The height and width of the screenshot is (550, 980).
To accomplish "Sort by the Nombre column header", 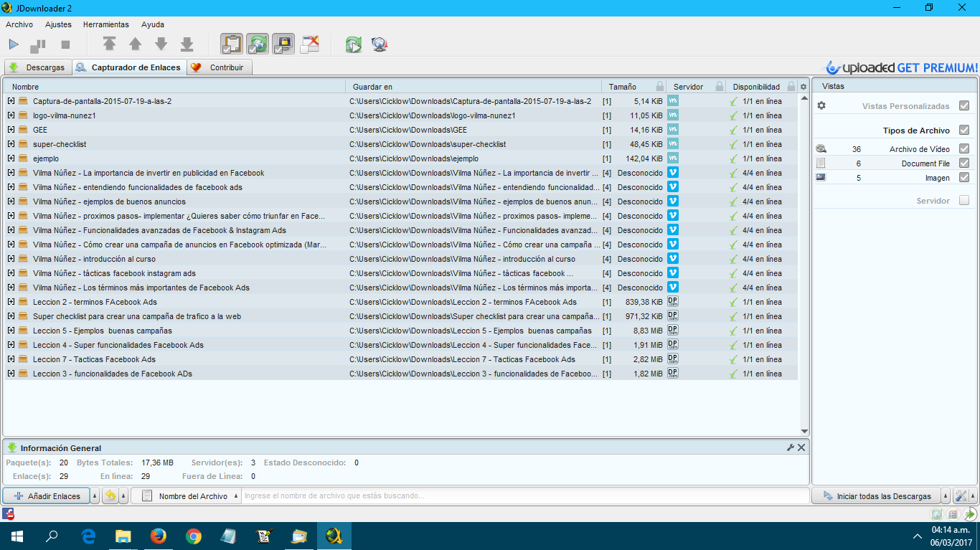I will point(174,87).
